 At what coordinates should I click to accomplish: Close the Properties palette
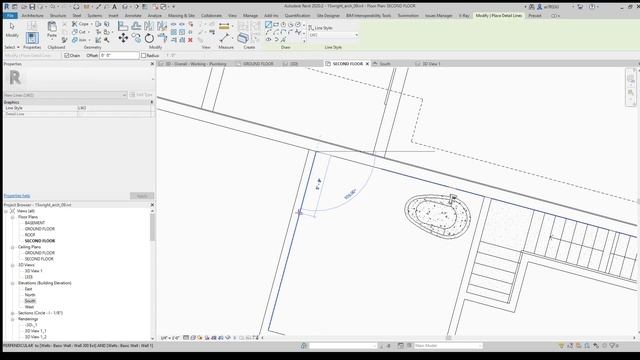tap(152, 64)
